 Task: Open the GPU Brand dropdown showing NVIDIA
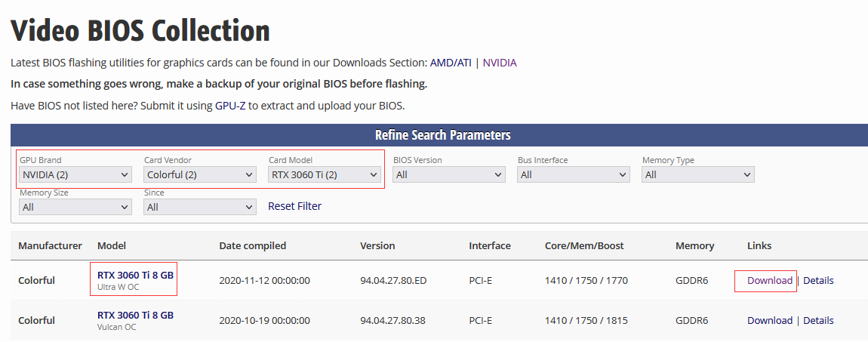75,175
